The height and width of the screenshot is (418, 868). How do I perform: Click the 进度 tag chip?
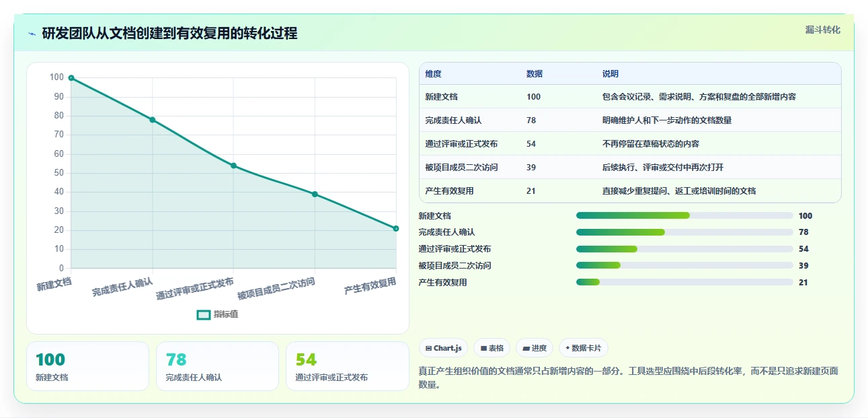coord(535,348)
